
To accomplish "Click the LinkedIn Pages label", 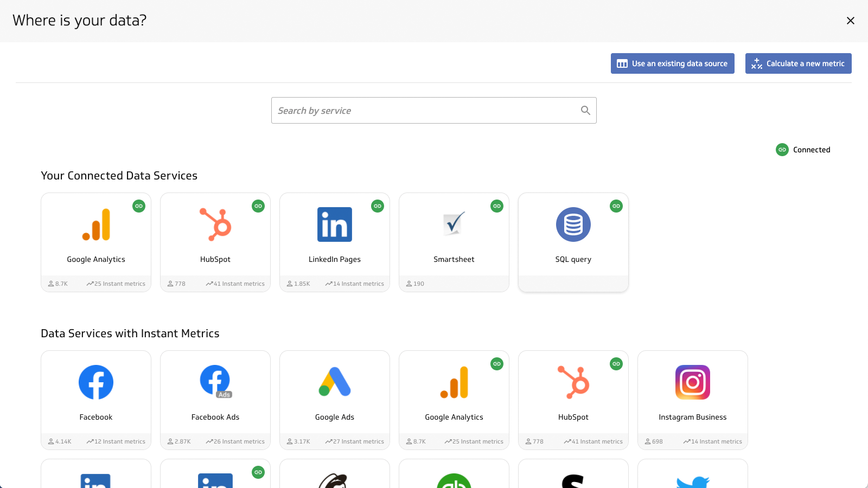I will pos(335,260).
